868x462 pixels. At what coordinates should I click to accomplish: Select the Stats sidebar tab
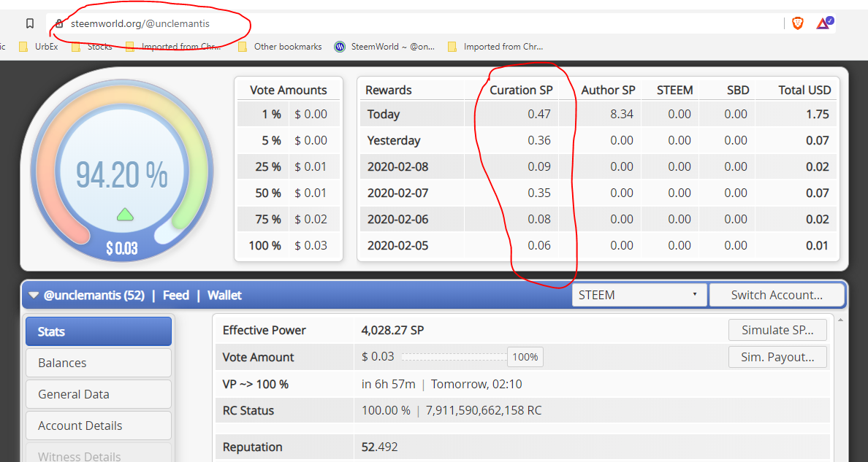tap(99, 331)
